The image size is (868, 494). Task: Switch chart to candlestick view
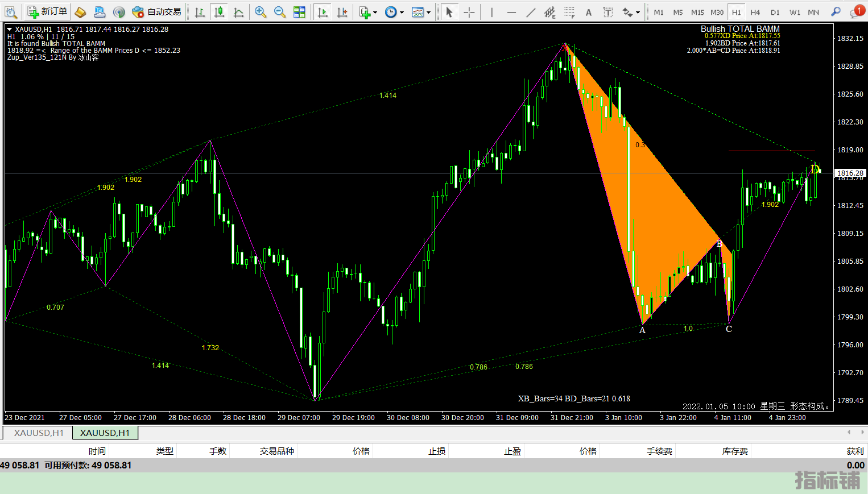pos(219,12)
